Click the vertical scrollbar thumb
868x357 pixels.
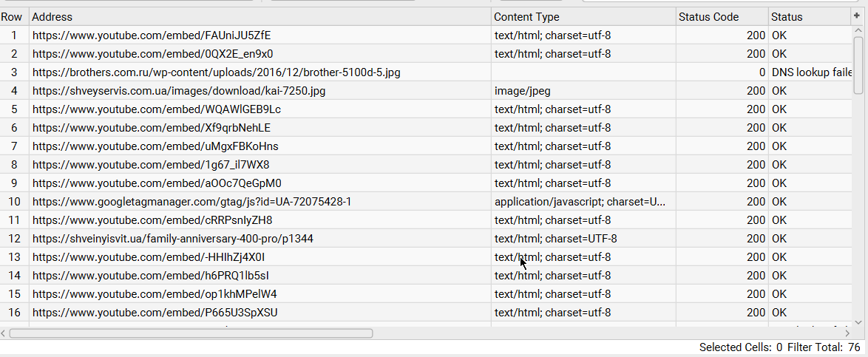(858, 65)
